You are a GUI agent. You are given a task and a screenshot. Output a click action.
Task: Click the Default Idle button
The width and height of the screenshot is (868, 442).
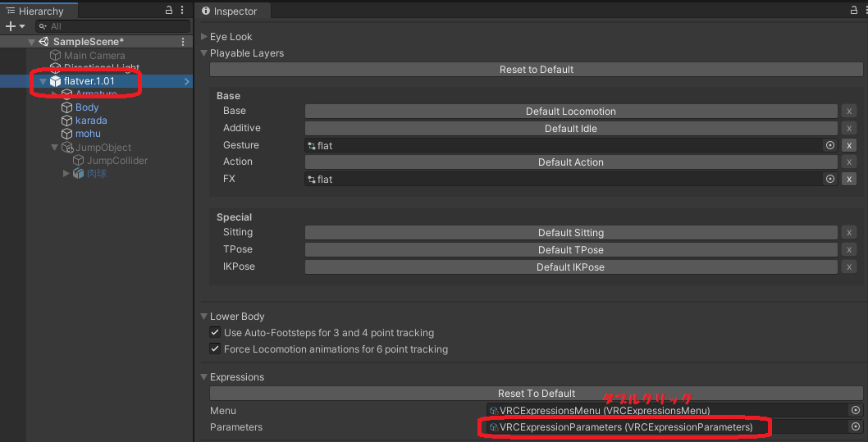click(x=571, y=129)
